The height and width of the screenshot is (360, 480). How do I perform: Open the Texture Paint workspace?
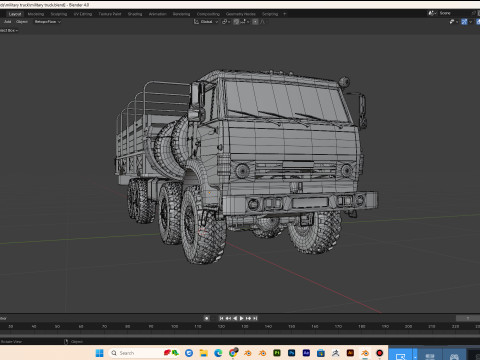(110, 14)
